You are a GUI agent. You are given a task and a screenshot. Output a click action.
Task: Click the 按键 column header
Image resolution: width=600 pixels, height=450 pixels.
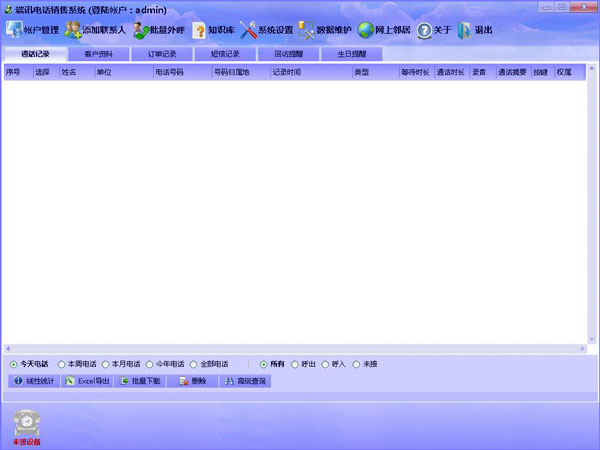(543, 72)
